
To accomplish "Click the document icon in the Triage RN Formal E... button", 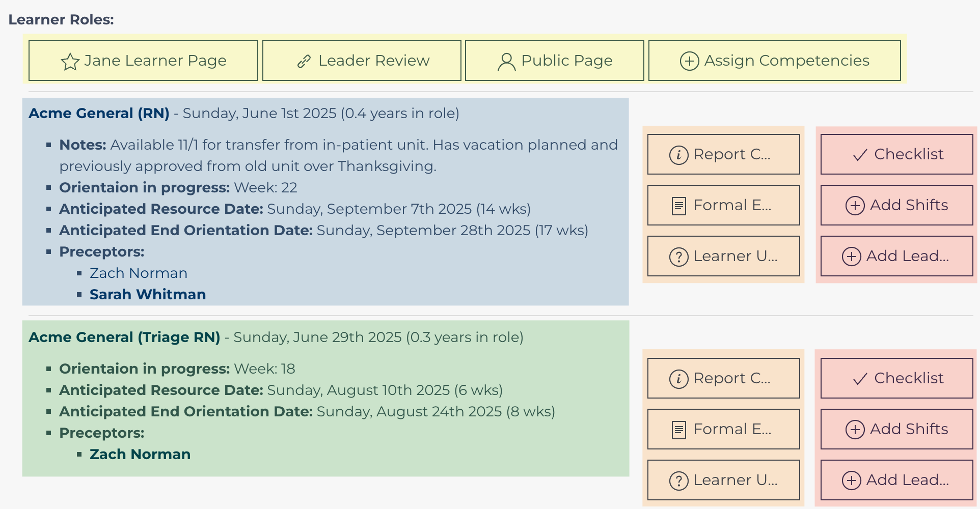I will point(678,430).
